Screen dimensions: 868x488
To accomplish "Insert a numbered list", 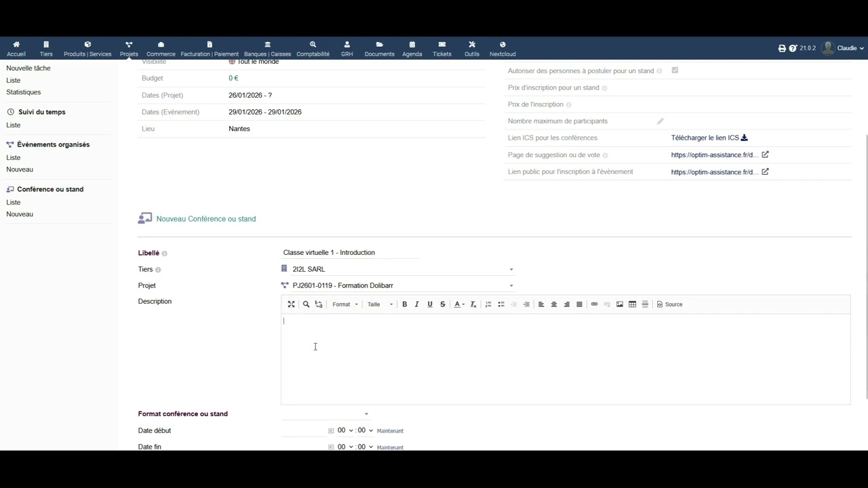I will pyautogui.click(x=488, y=304).
